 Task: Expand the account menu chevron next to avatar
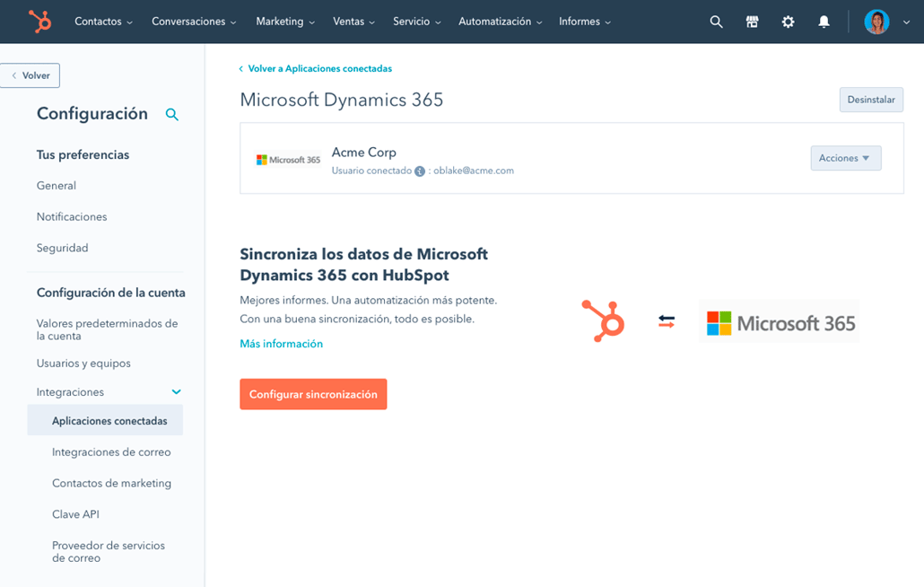pos(906,22)
